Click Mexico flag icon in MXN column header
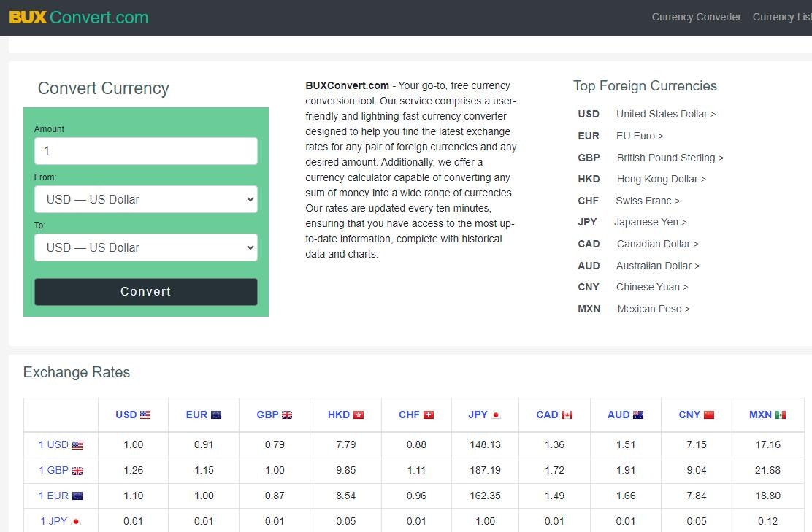The height and width of the screenshot is (532, 812). click(781, 415)
